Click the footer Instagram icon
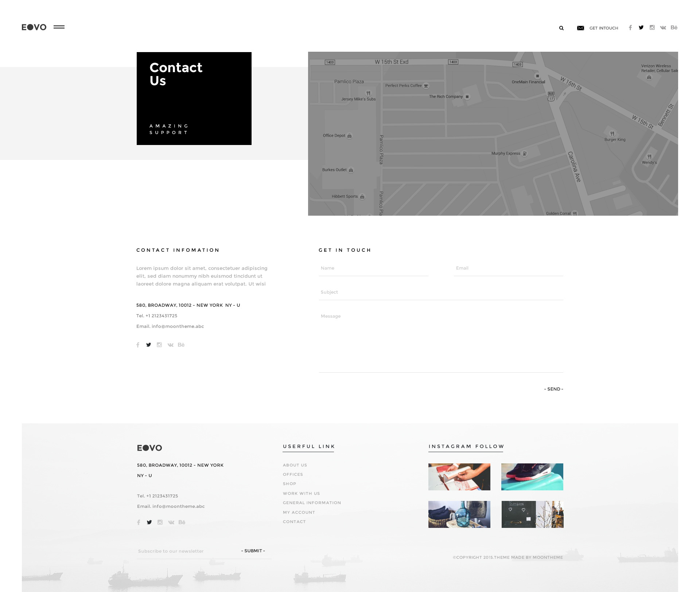 [160, 522]
